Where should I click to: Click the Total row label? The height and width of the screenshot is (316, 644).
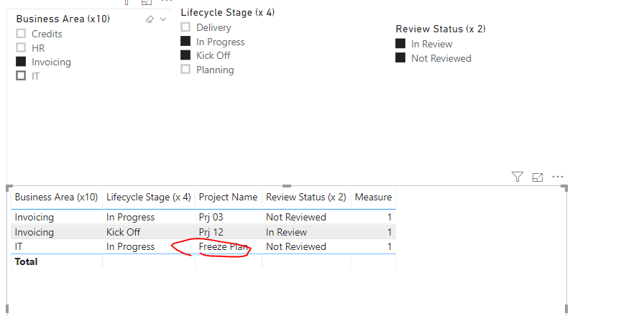coord(26,262)
